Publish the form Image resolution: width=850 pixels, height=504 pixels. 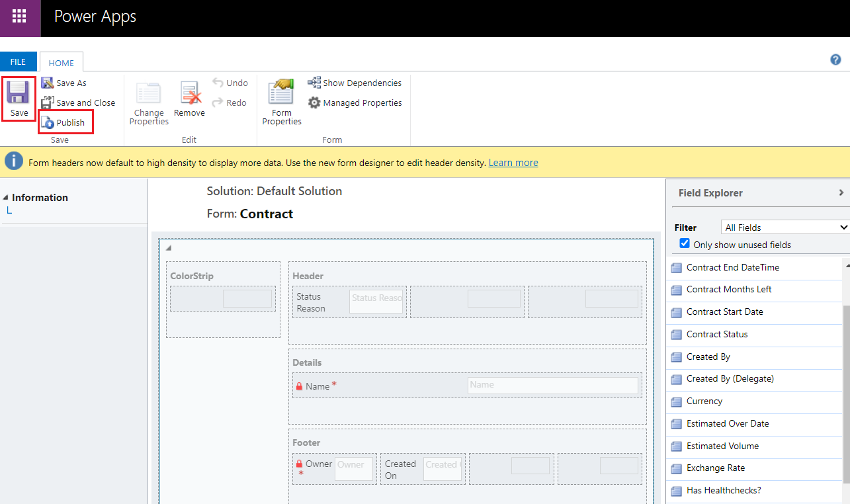pos(64,122)
